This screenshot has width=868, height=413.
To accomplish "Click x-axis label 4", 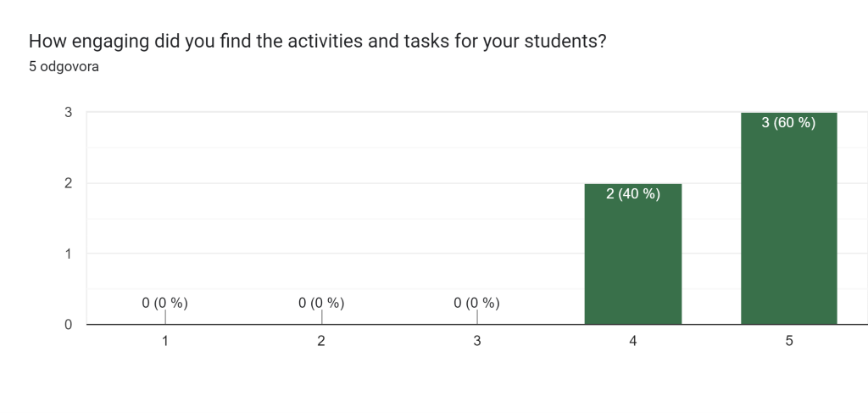I will pyautogui.click(x=633, y=341).
